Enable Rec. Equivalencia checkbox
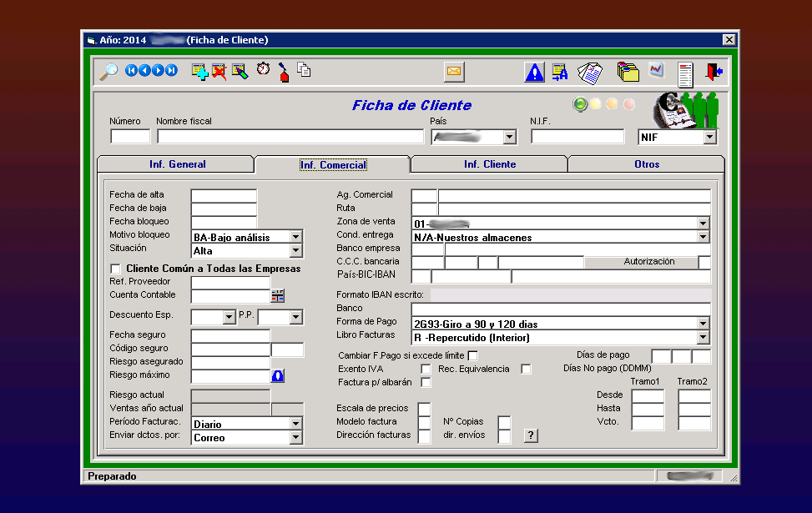 click(526, 369)
